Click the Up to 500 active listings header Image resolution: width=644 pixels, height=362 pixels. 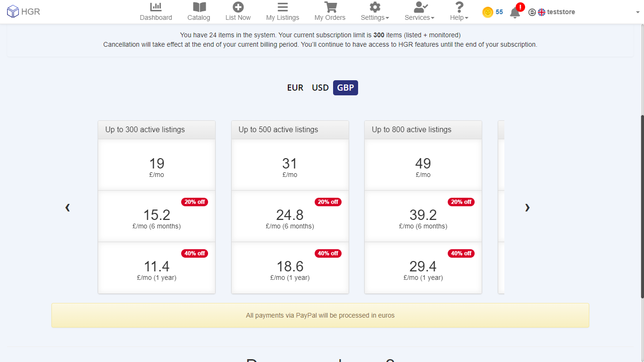(x=290, y=130)
